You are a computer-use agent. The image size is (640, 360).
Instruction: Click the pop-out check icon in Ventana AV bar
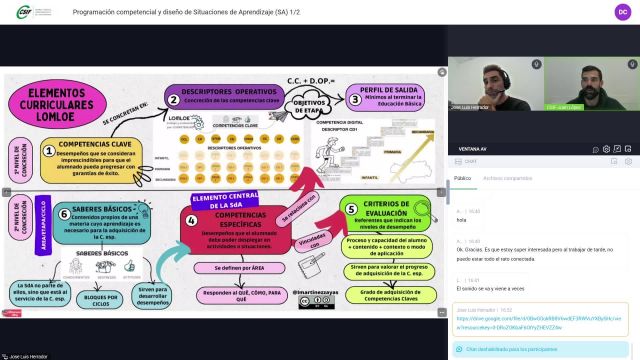click(x=617, y=149)
